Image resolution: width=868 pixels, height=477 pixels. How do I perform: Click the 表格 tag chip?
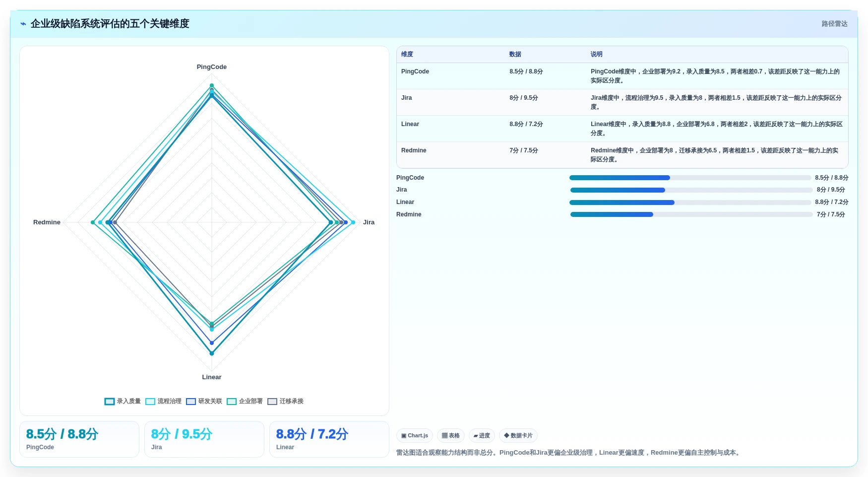(x=451, y=436)
